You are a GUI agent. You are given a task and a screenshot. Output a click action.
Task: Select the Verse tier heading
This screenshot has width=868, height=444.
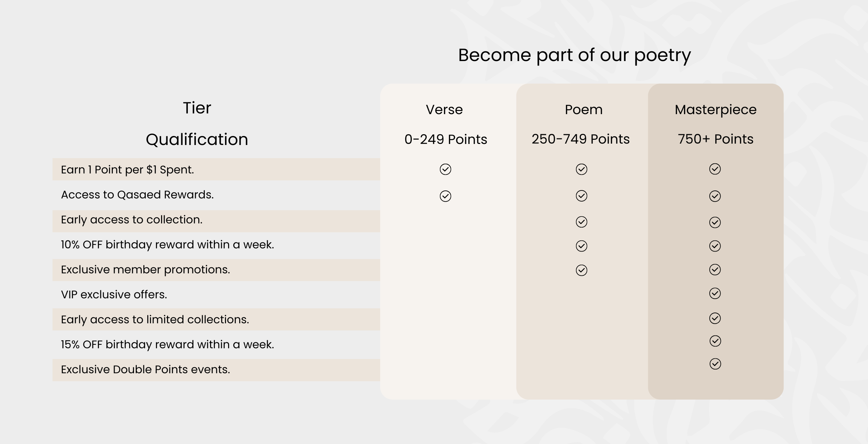pos(444,110)
